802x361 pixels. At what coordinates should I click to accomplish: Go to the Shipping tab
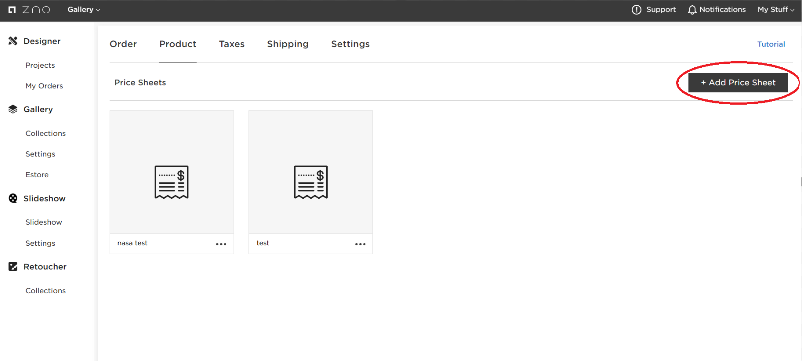(x=288, y=44)
